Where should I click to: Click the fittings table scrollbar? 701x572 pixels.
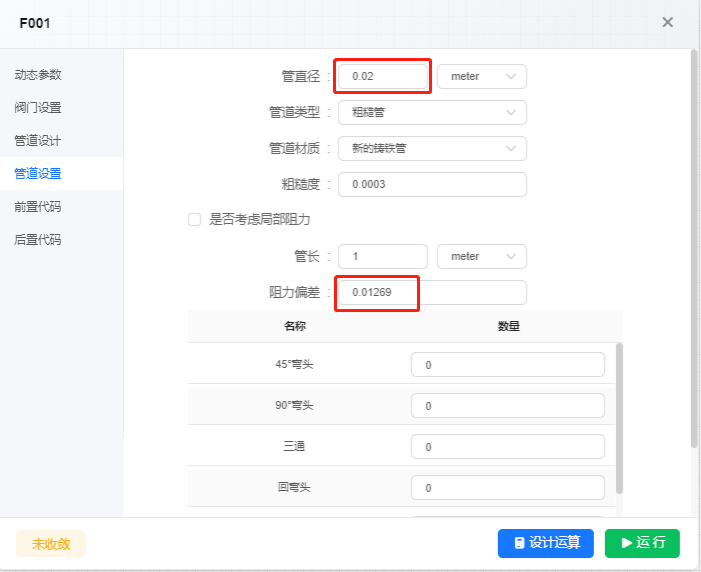click(619, 419)
